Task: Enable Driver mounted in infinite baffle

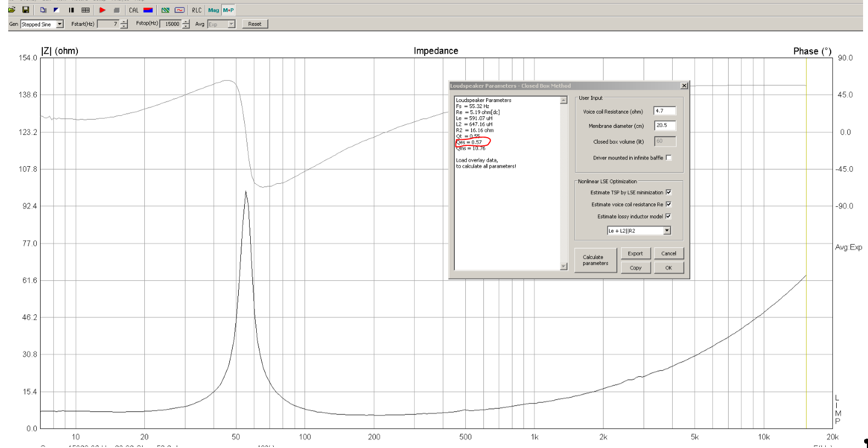Action: [668, 158]
